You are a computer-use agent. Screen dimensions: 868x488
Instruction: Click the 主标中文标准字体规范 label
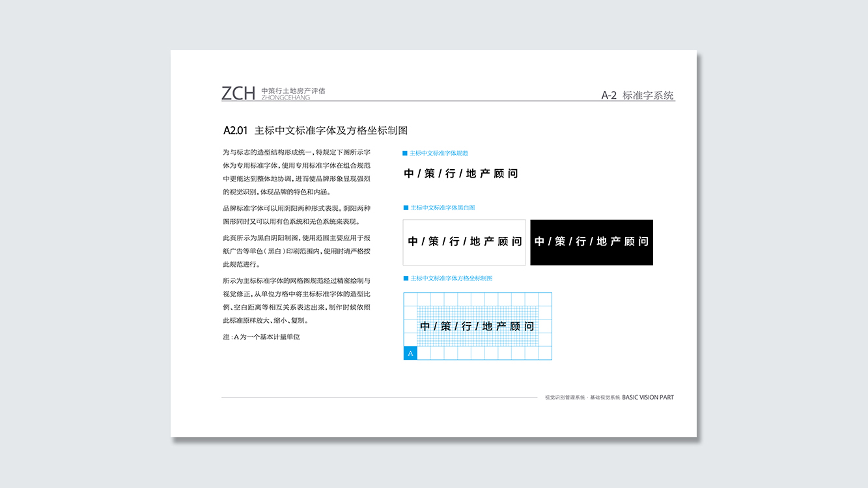click(x=438, y=154)
